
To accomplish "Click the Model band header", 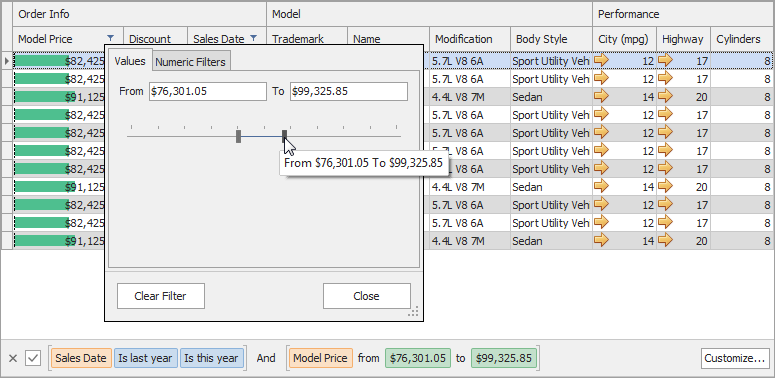I will coord(429,14).
